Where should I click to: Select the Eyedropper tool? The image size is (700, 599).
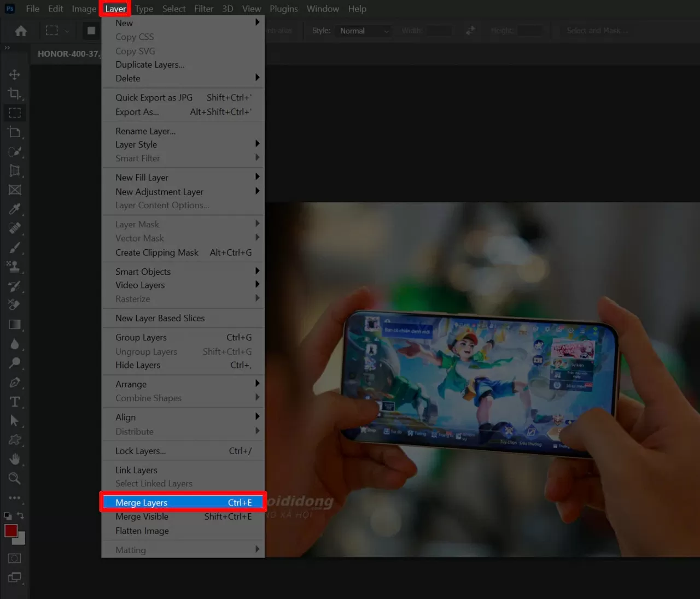click(15, 209)
